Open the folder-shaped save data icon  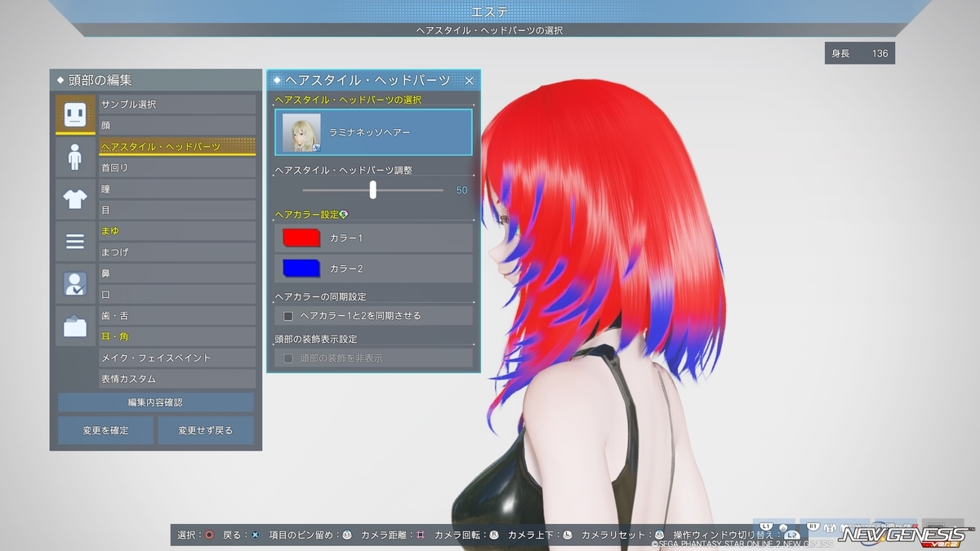point(75,327)
